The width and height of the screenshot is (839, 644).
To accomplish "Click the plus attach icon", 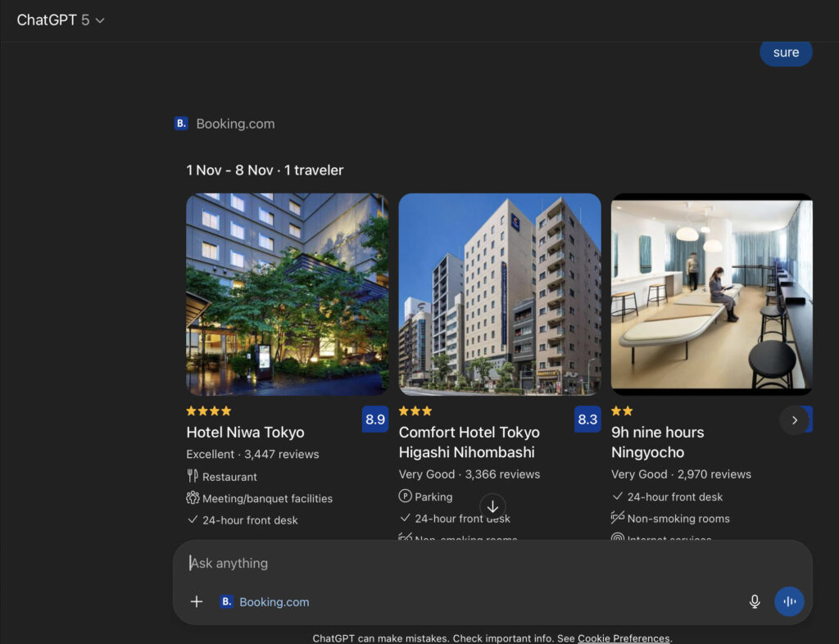I will [197, 601].
